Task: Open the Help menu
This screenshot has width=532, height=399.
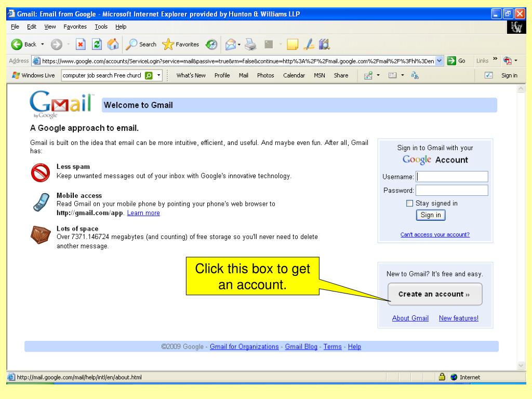Action: (121, 26)
